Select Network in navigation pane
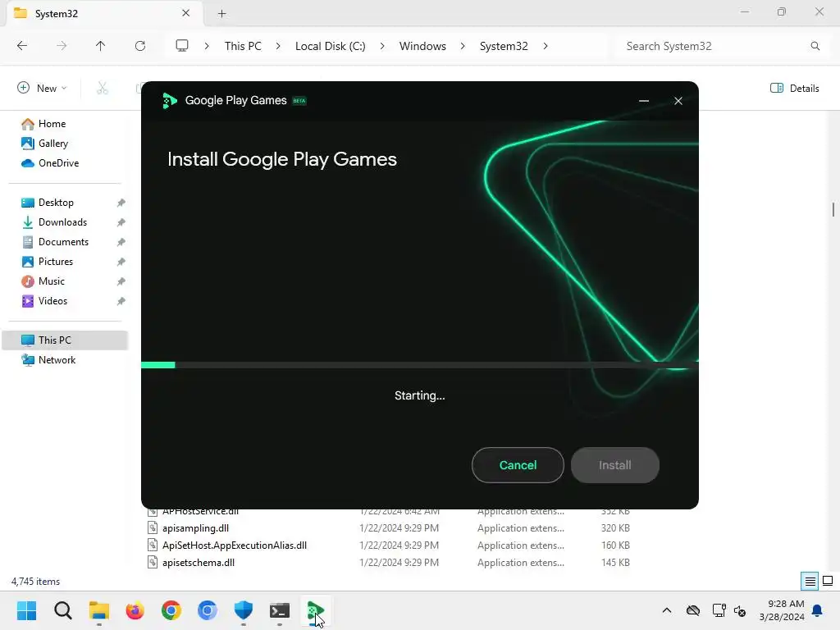The height and width of the screenshot is (630, 840). 57,360
